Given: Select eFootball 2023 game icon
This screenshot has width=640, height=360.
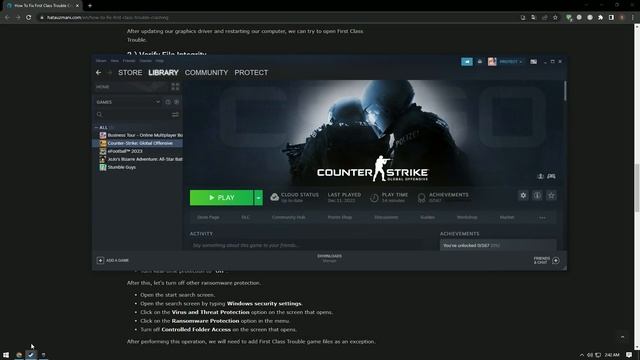Looking at the screenshot, I should [x=103, y=151].
